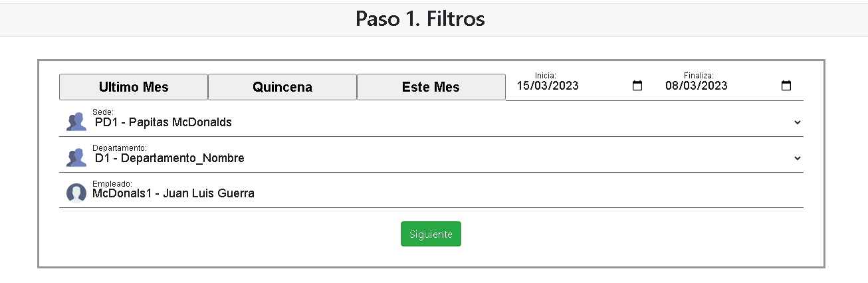Open the Finaliza date calendar picker icon
Image resolution: width=868 pixels, height=283 pixels.
[x=786, y=86]
